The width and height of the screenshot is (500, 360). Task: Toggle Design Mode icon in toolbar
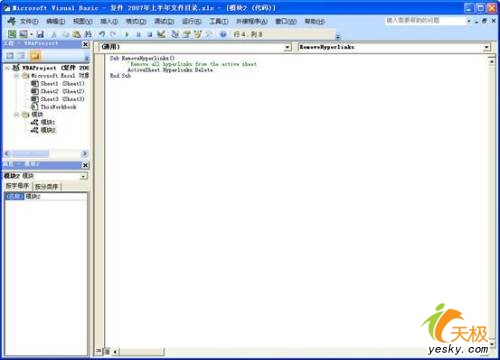(x=161, y=34)
